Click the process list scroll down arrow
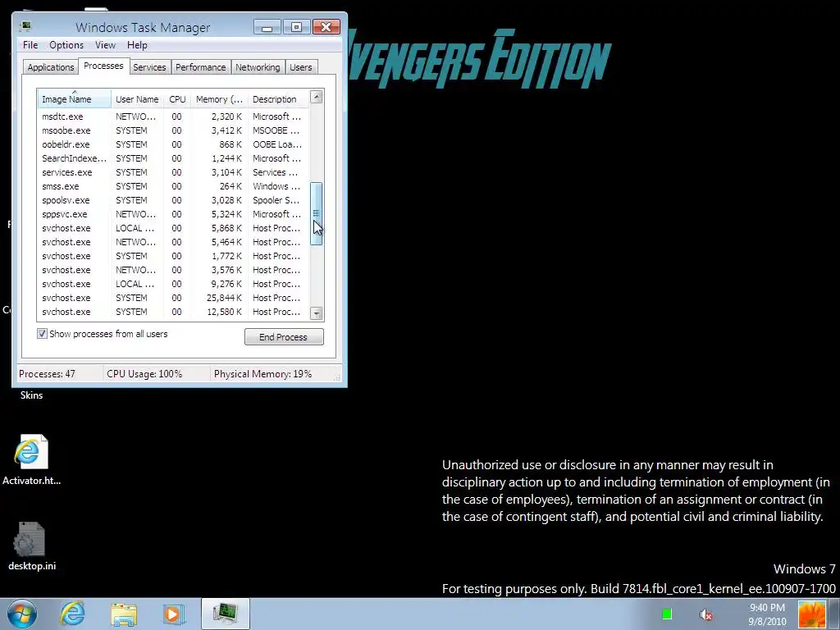Viewport: 840px width, 630px height. point(316,313)
